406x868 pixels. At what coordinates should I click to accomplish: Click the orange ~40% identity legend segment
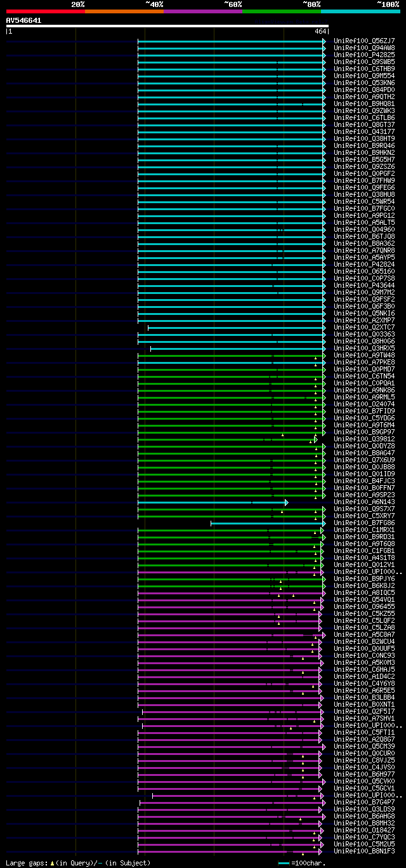point(124,11)
